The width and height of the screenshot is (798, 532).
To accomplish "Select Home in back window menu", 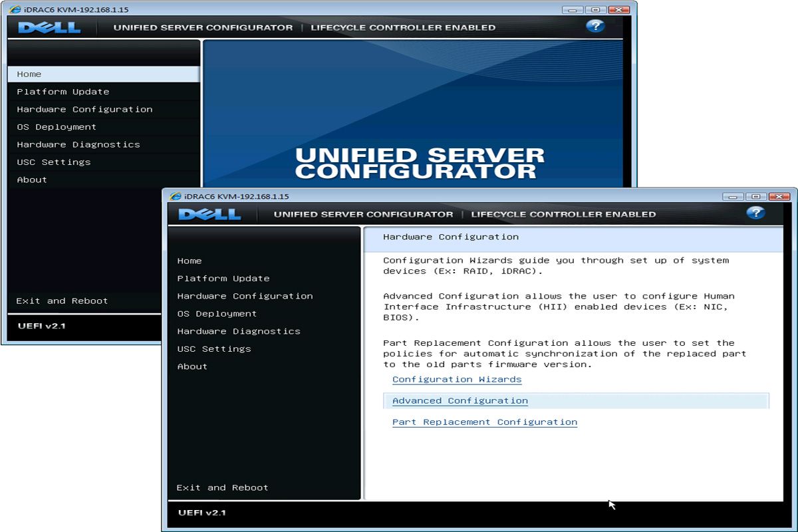I will tap(103, 74).
